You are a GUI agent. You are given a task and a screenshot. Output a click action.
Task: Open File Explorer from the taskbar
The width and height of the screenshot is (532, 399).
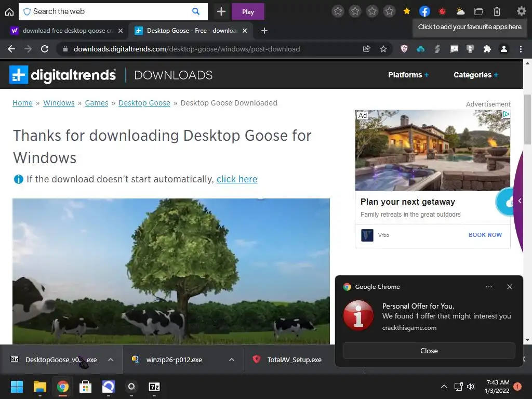click(x=39, y=387)
